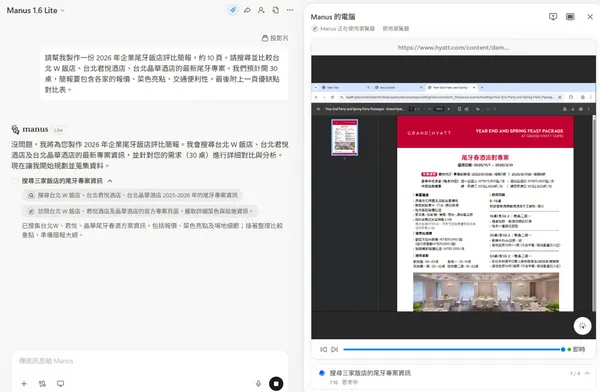600x392 pixels.
Task: Close the about:blank browser tab
Action: click(x=421, y=87)
